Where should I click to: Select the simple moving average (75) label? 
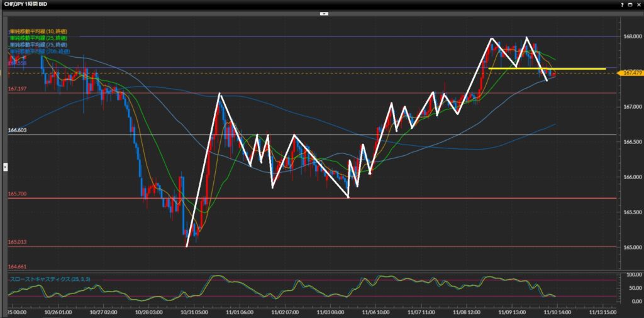(x=39, y=45)
